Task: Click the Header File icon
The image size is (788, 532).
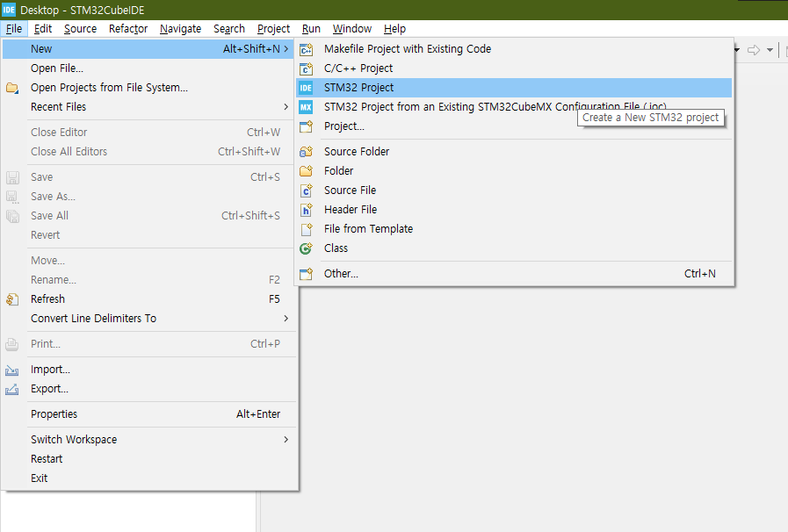Action: click(x=306, y=210)
